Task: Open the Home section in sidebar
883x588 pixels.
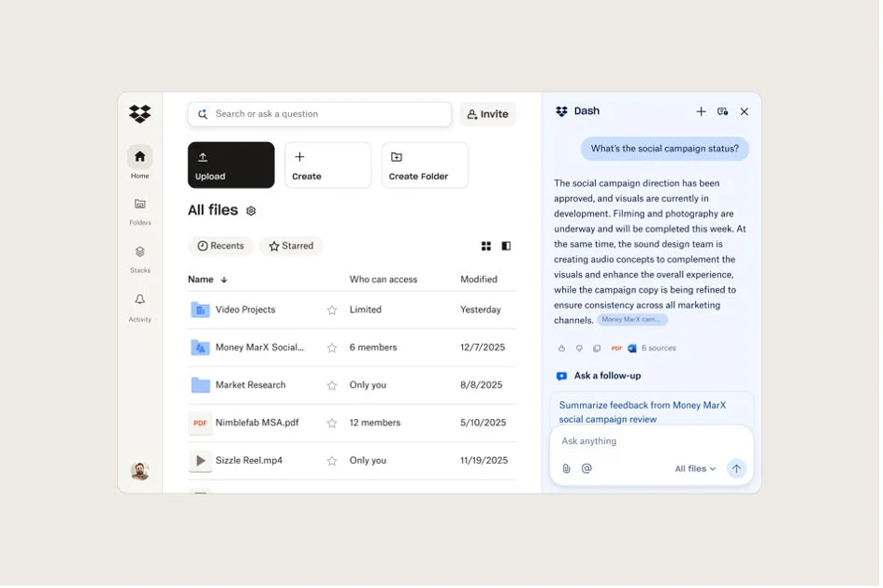Action: (x=139, y=159)
